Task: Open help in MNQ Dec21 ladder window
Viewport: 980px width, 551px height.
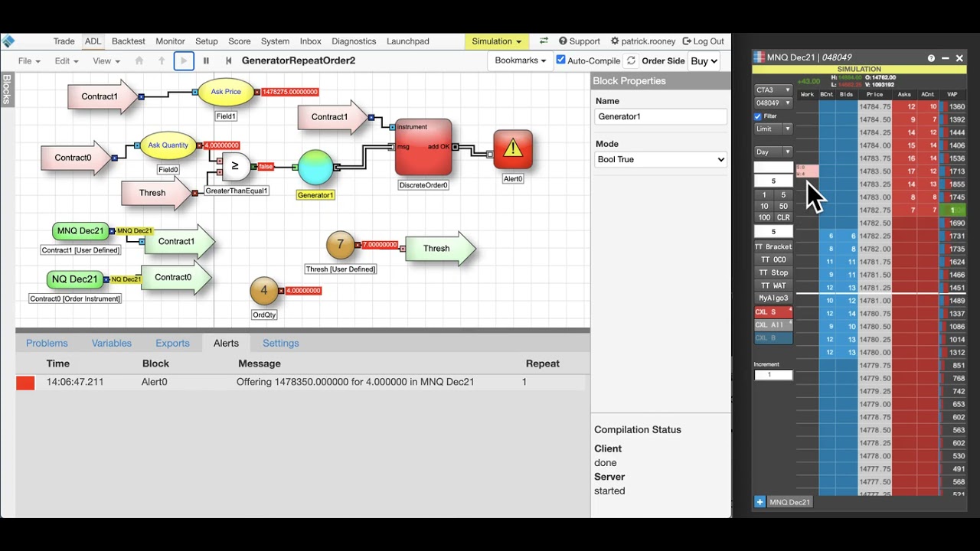Action: 931,58
